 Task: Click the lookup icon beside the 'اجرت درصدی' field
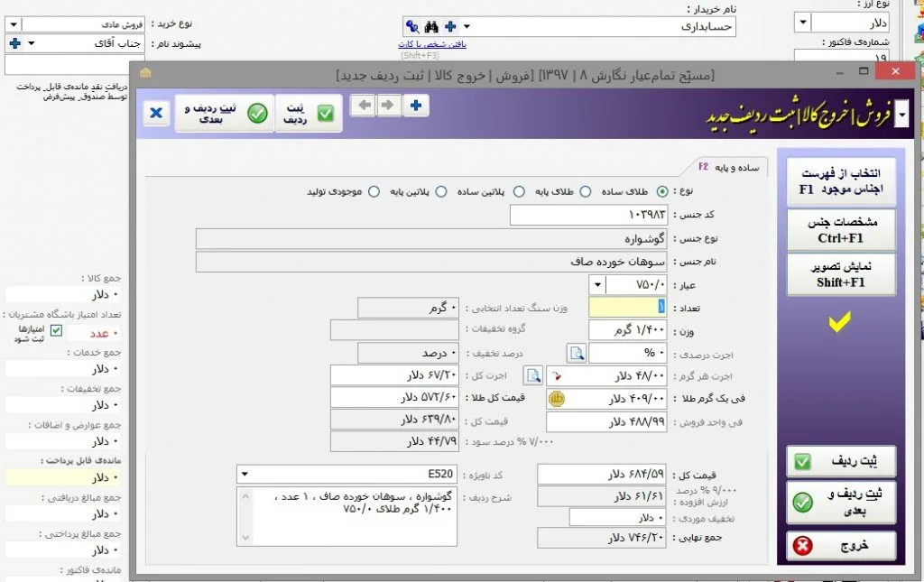pyautogui.click(x=577, y=353)
